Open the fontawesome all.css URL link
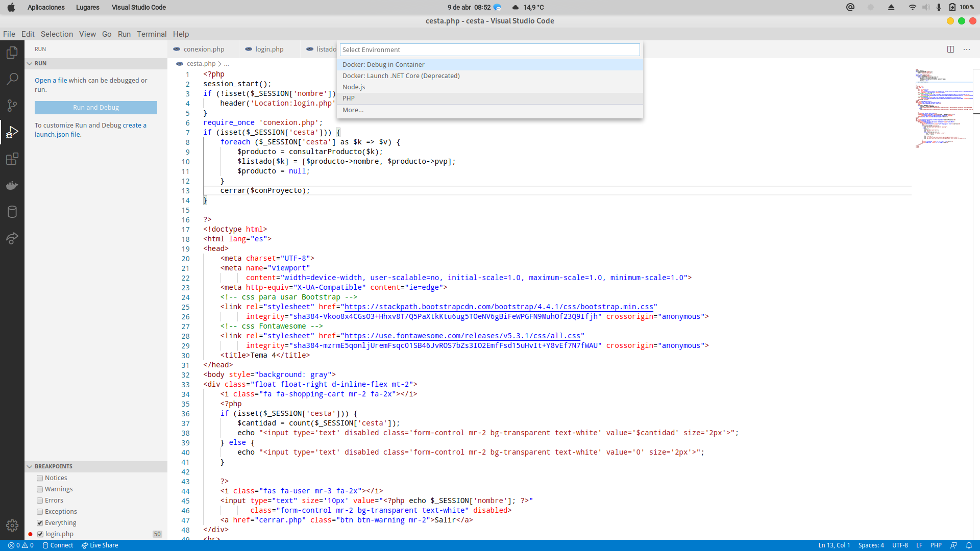Image resolution: width=980 pixels, height=551 pixels. pyautogui.click(x=462, y=336)
